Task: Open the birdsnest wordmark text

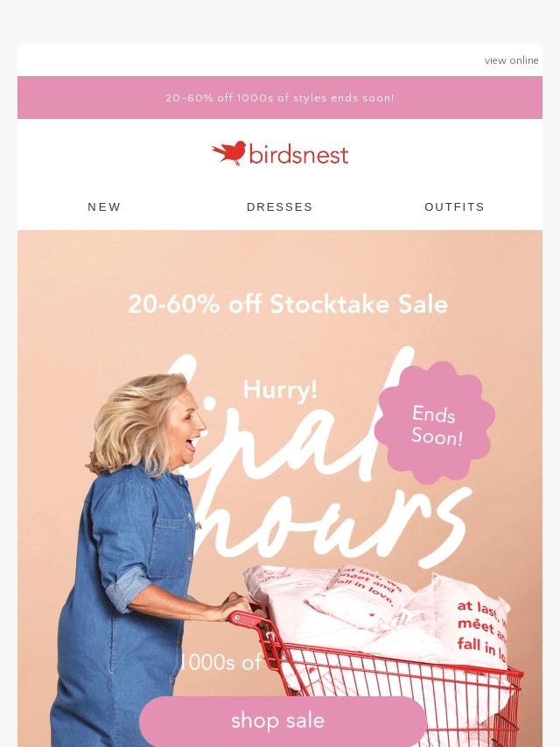Action: click(299, 155)
